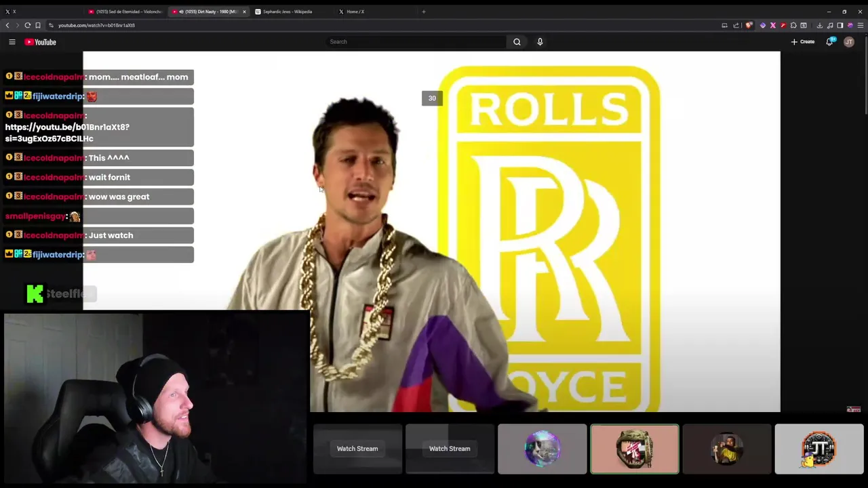Viewport: 868px width, 488px height.
Task: Click the YouTube Create button
Action: (803, 42)
